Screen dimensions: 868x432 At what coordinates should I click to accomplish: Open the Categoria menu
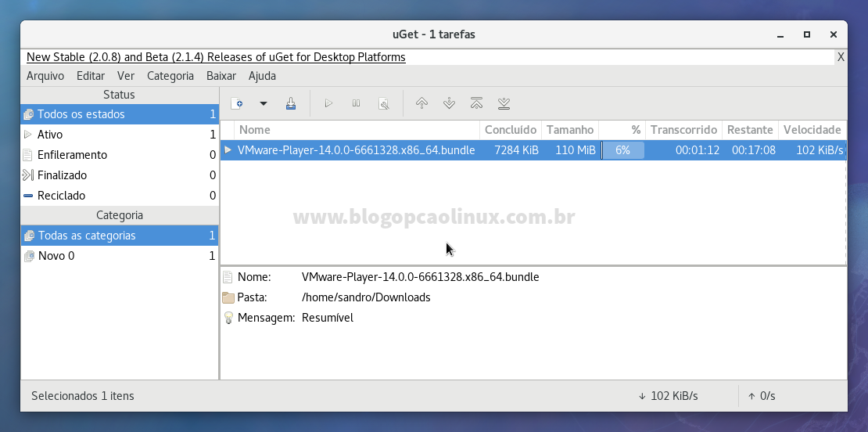[170, 76]
